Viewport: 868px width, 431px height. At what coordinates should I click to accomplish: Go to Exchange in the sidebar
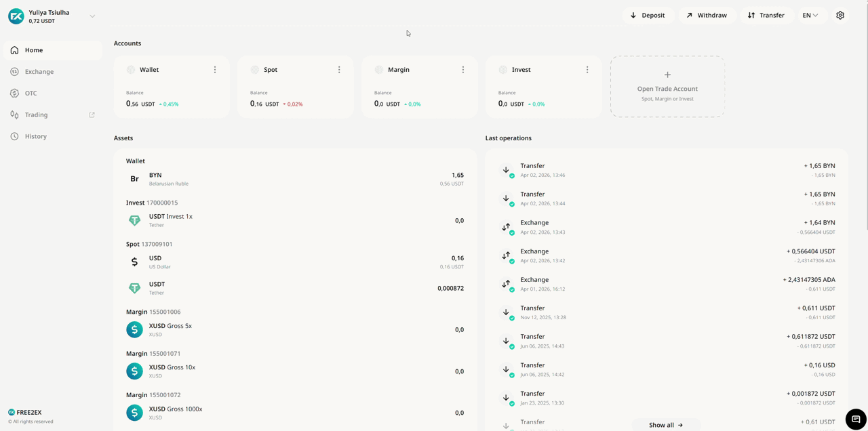(x=39, y=72)
